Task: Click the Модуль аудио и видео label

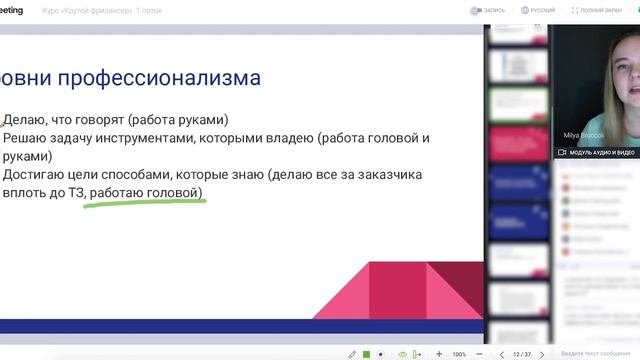Action: 602,152
